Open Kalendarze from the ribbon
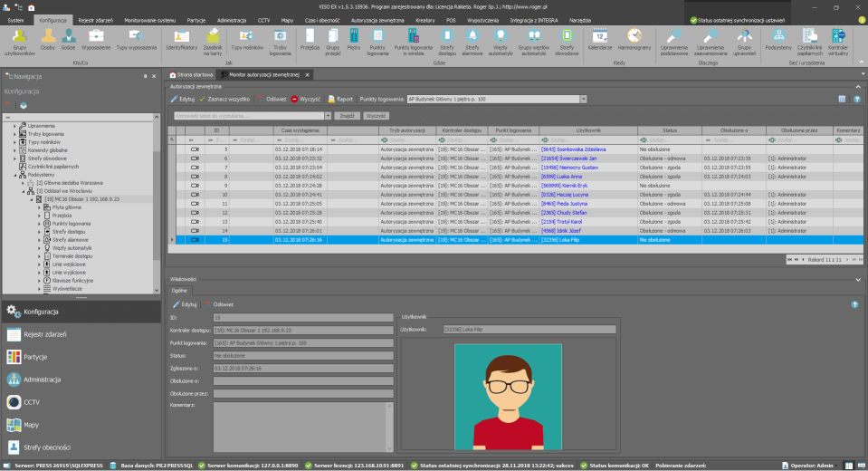Screen dimensions: 868x471 600,36
